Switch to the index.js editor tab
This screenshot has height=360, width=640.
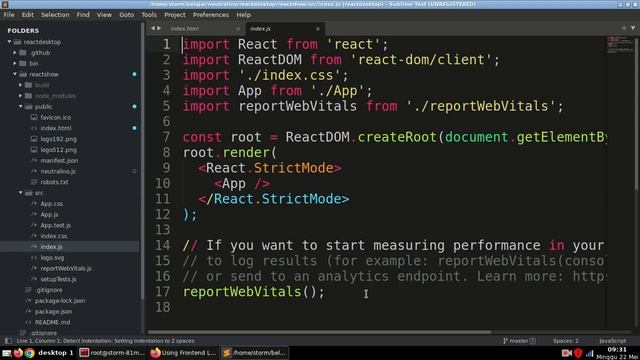pos(260,29)
